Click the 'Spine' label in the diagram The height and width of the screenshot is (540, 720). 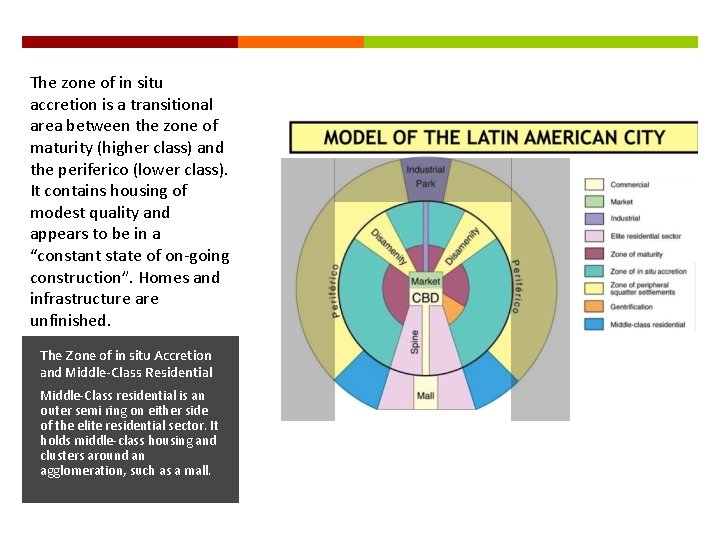point(415,342)
